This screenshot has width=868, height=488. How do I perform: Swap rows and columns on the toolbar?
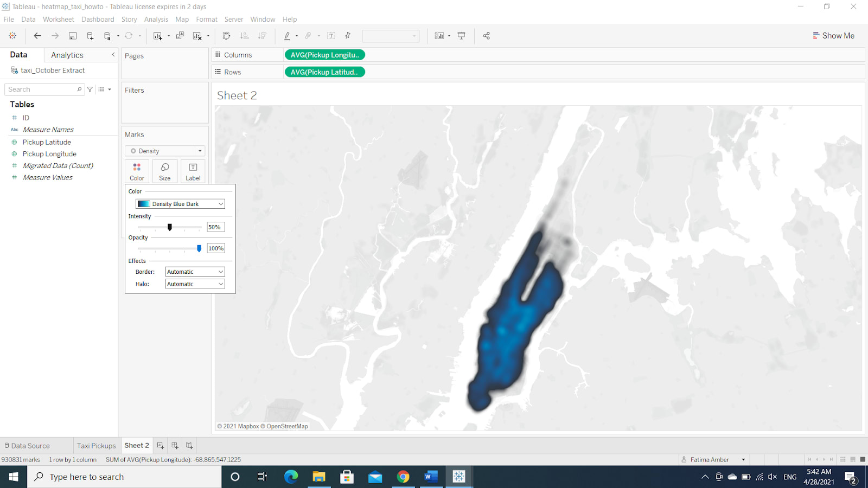point(226,36)
